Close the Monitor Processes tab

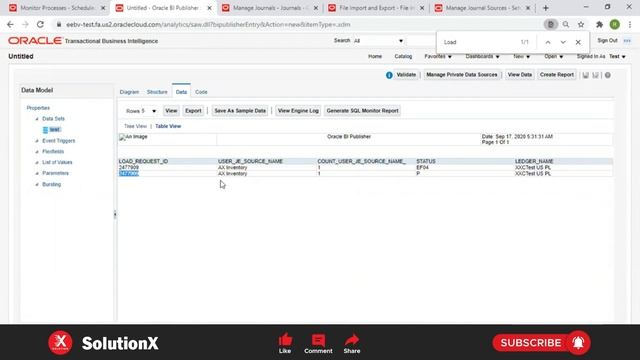[103, 8]
